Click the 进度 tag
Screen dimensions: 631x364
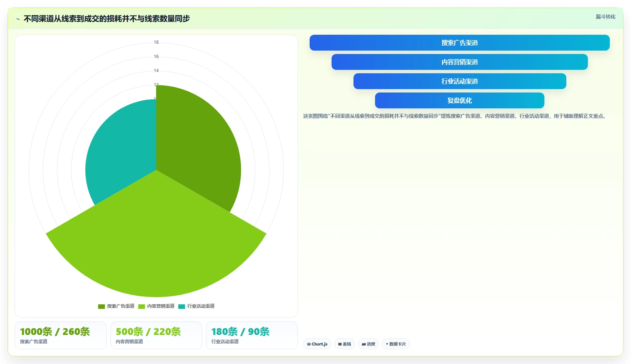click(x=368, y=344)
